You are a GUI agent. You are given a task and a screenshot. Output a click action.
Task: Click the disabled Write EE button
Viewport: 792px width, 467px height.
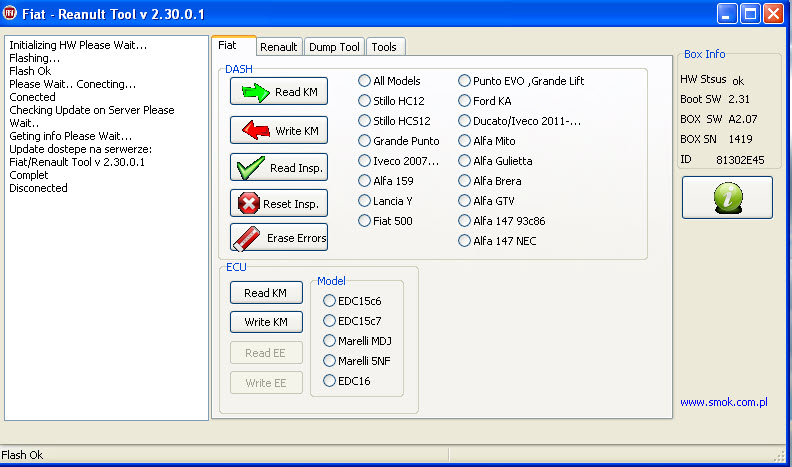point(266,383)
